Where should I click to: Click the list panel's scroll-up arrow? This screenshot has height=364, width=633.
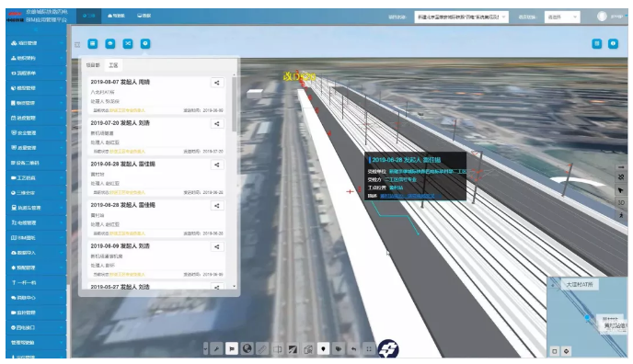click(x=234, y=74)
